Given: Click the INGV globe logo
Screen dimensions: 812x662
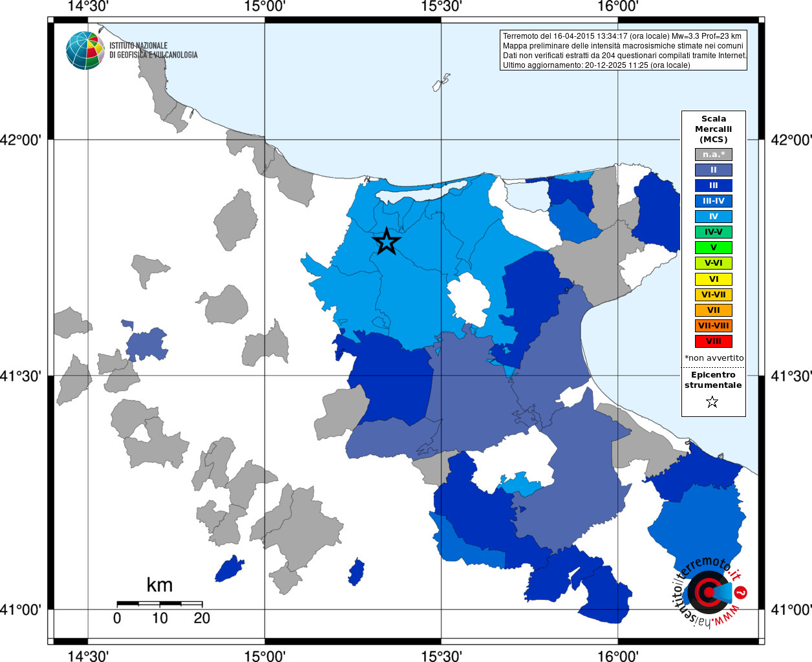Looking at the screenshot, I should (85, 50).
